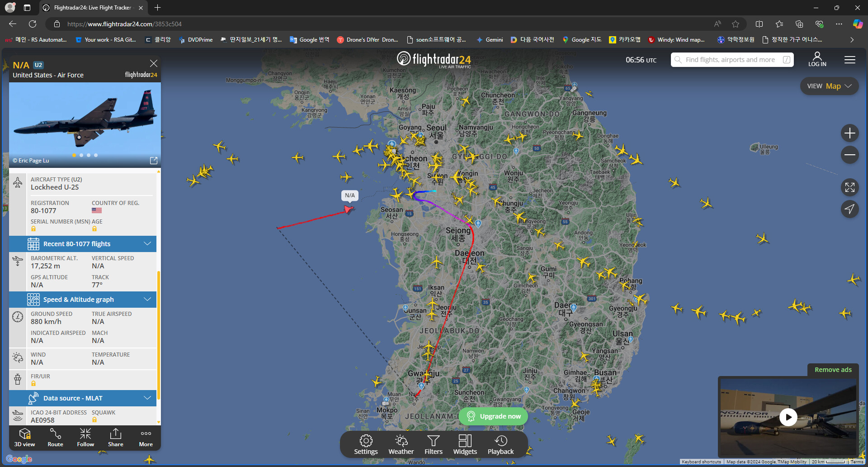Open the hamburger main menu
The height and width of the screenshot is (467, 868).
850,60
